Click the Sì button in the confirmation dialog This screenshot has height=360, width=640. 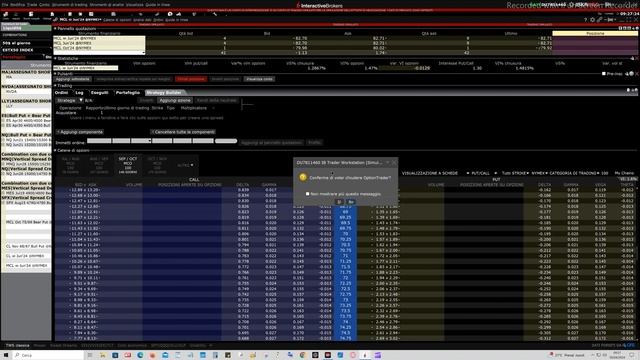(x=339, y=202)
